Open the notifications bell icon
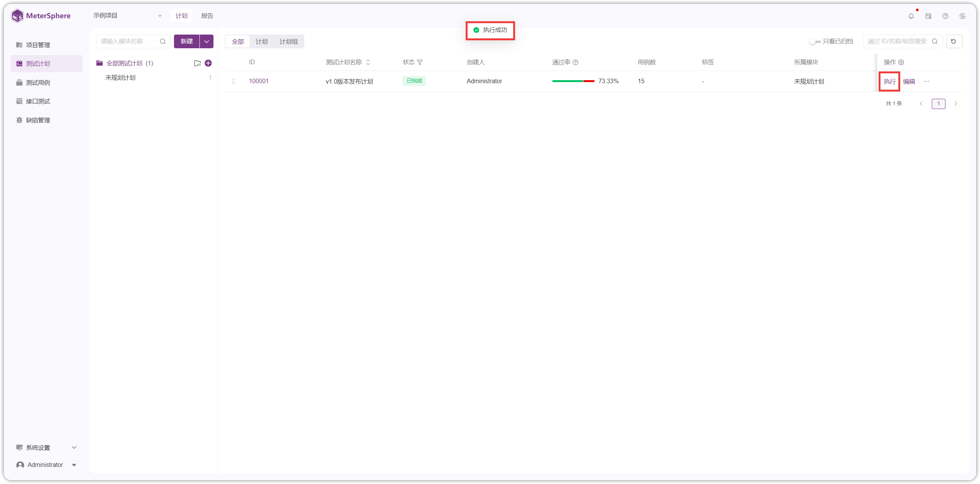The height and width of the screenshot is (484, 980). 911,16
